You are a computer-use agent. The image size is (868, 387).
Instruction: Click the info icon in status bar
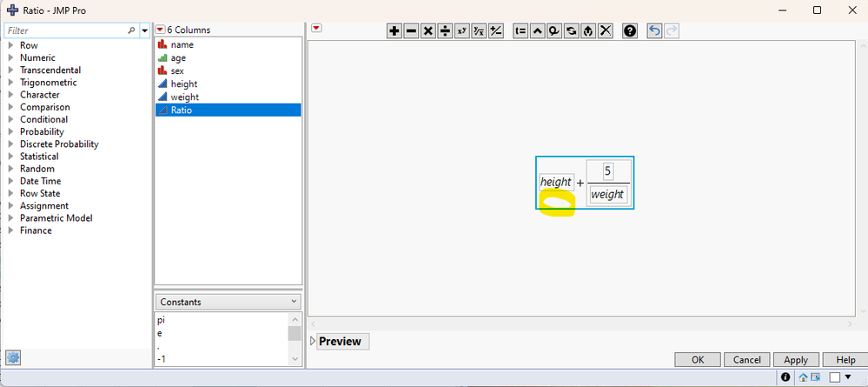[785, 377]
